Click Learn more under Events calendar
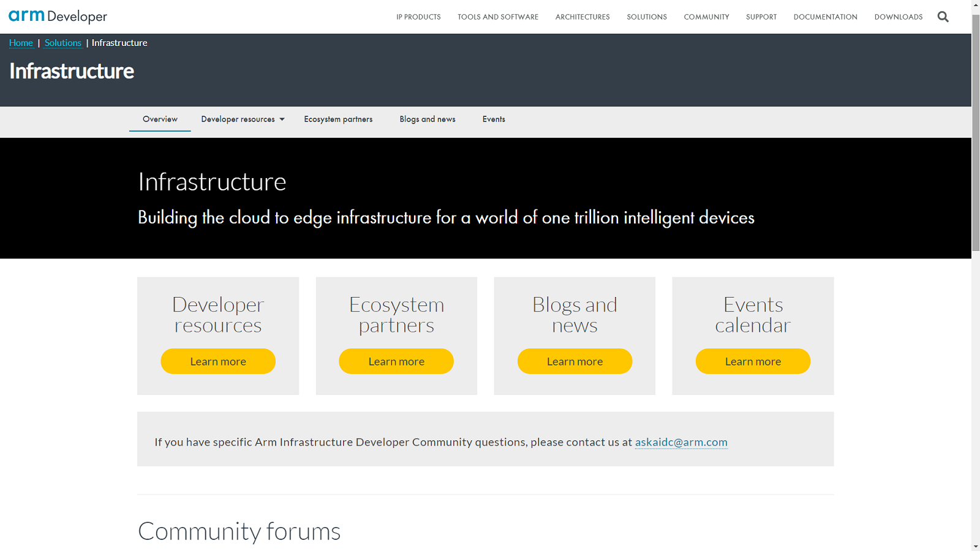980x551 pixels. (753, 361)
